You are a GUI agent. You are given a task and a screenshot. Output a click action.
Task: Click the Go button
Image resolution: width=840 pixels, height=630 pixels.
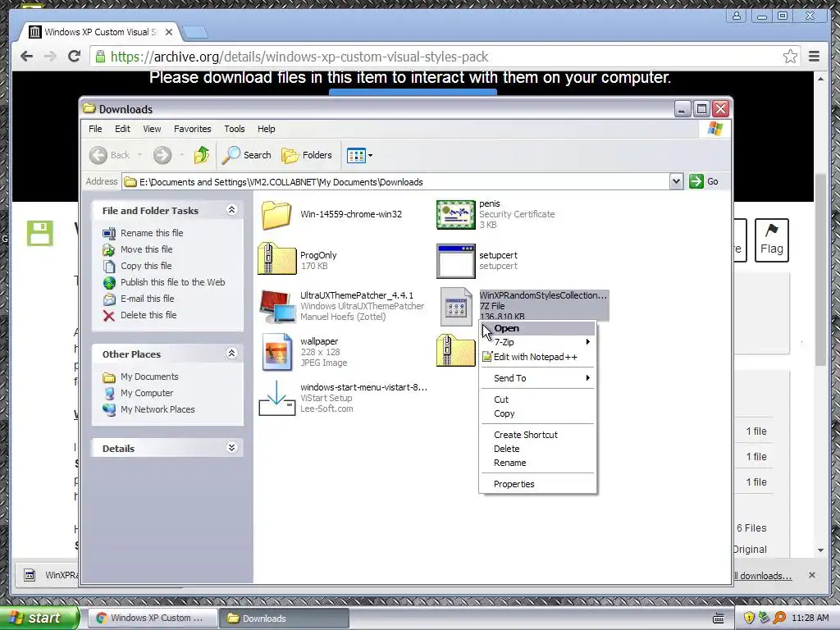704,181
